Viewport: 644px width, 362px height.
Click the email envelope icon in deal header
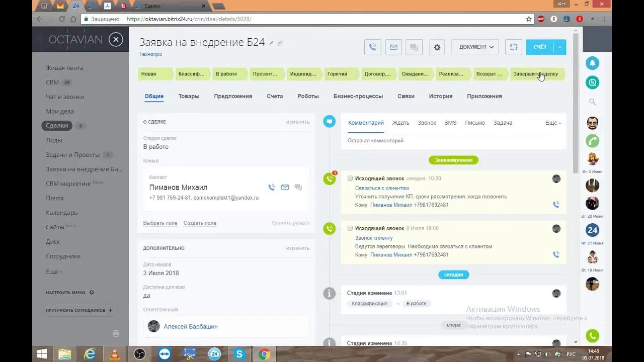tap(393, 47)
